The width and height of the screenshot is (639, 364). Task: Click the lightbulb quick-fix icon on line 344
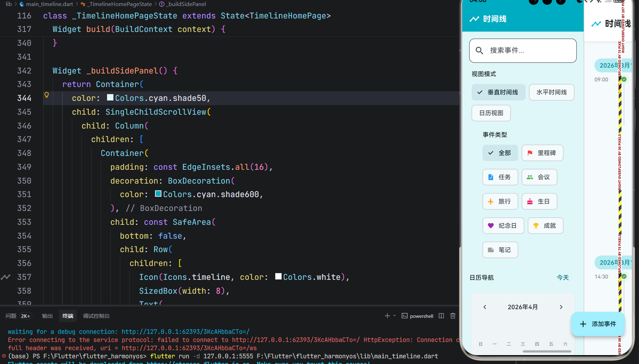coord(47,95)
